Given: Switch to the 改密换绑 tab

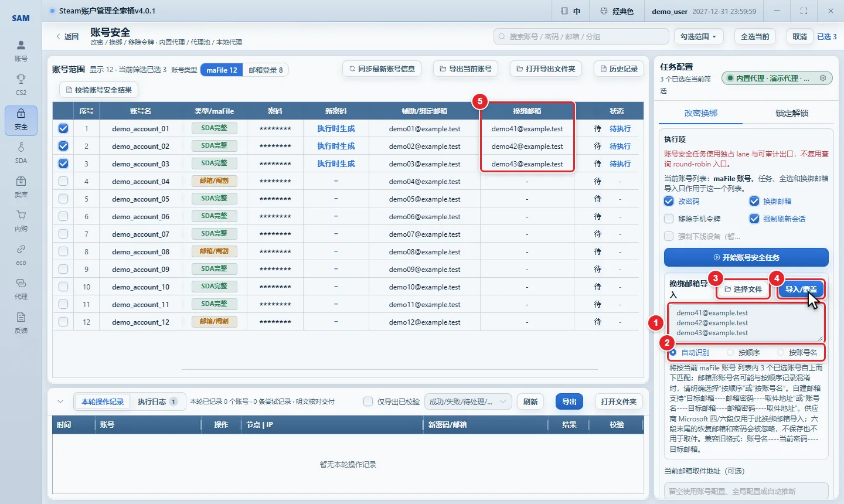Looking at the screenshot, I should pyautogui.click(x=701, y=113).
